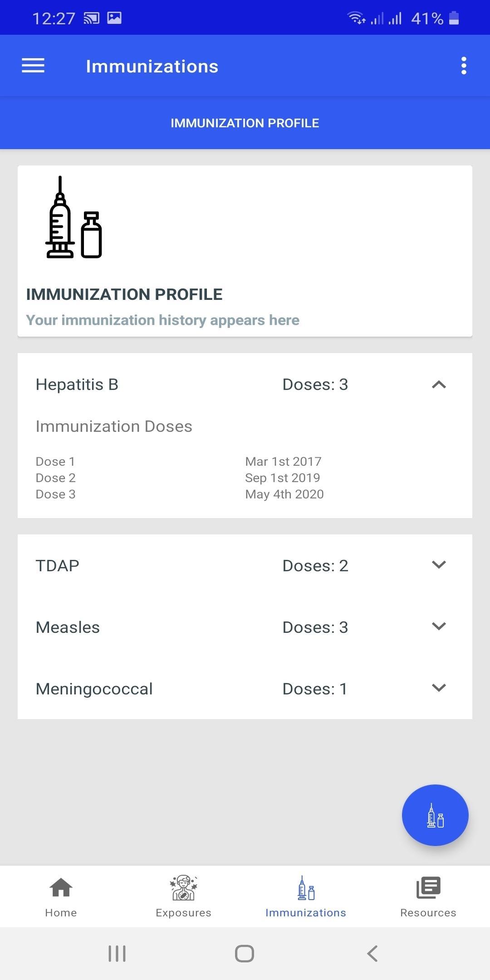
Task: Expand the Meningococcal doses chevron
Action: tap(439, 688)
